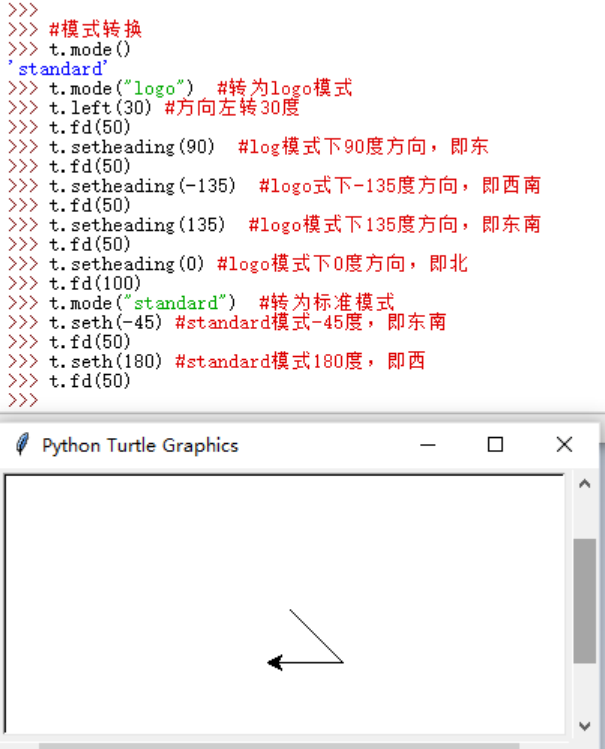Image resolution: width=605 pixels, height=749 pixels.
Task: Click the output text 'standard'
Action: pos(58,69)
